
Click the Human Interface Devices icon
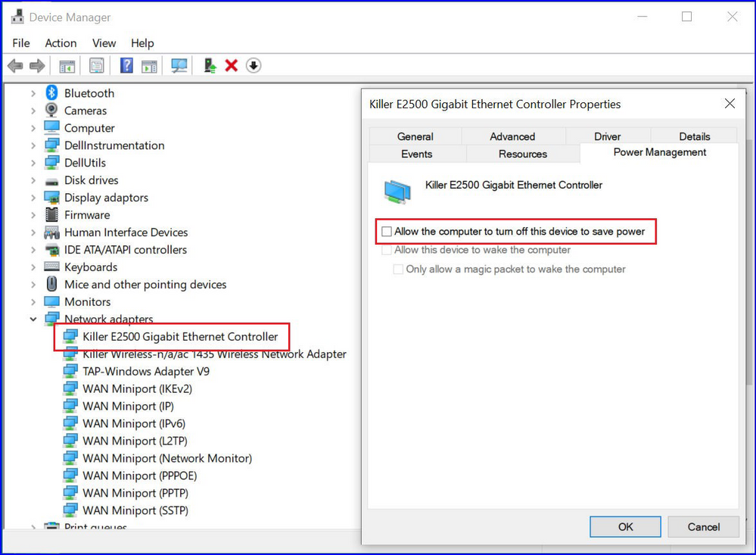(x=51, y=232)
